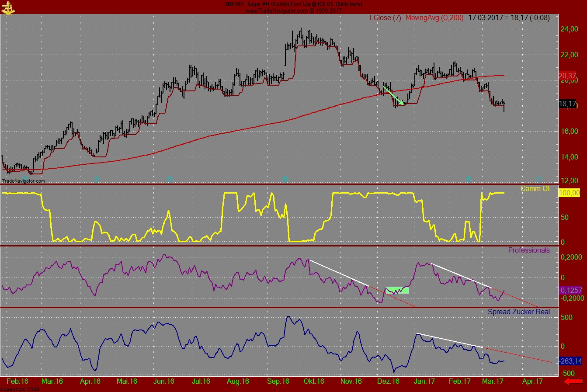Click the 20,37 moving average price tag
Screen dimensions: 587x392
(x=567, y=76)
